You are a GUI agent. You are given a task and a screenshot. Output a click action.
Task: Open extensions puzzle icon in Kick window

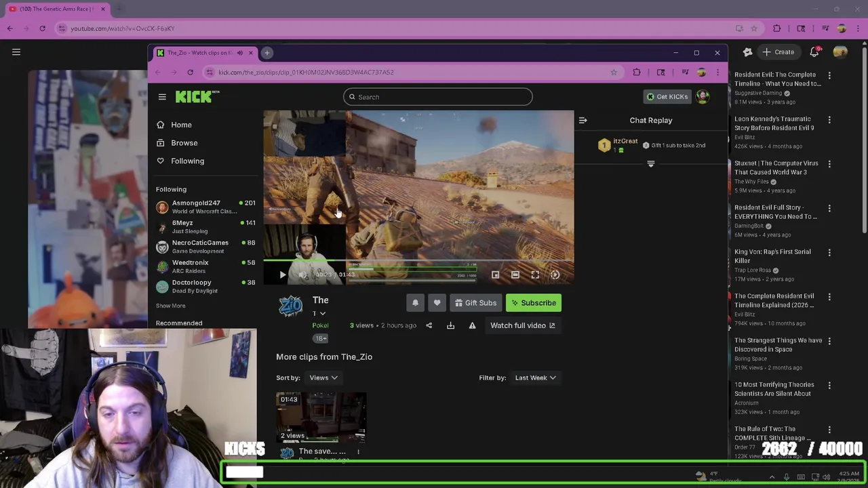[637, 72]
